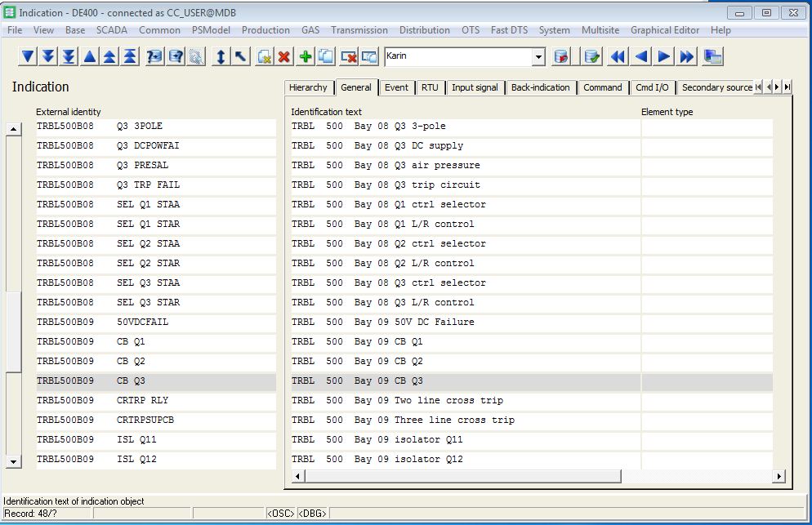The image size is (812, 525).
Task: Open the Fast DTS menu
Action: coord(509,30)
